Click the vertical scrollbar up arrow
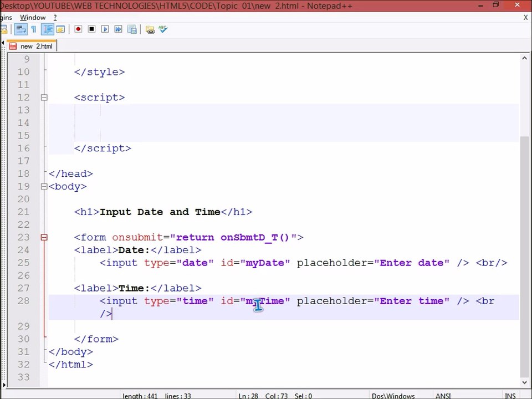Viewport: 532px width, 399px height. click(524, 58)
